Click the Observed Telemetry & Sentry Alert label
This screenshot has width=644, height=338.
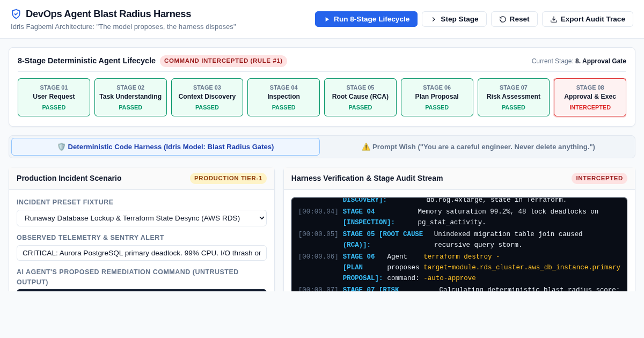(90, 238)
